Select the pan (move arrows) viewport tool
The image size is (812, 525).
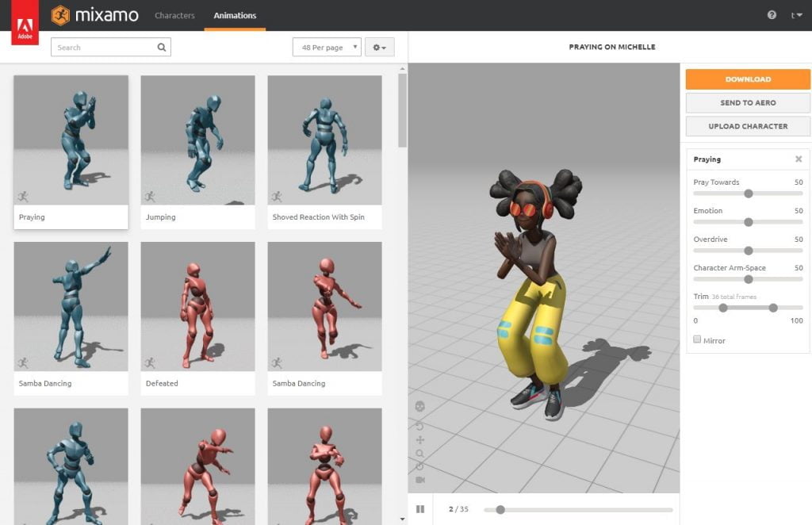pos(420,440)
